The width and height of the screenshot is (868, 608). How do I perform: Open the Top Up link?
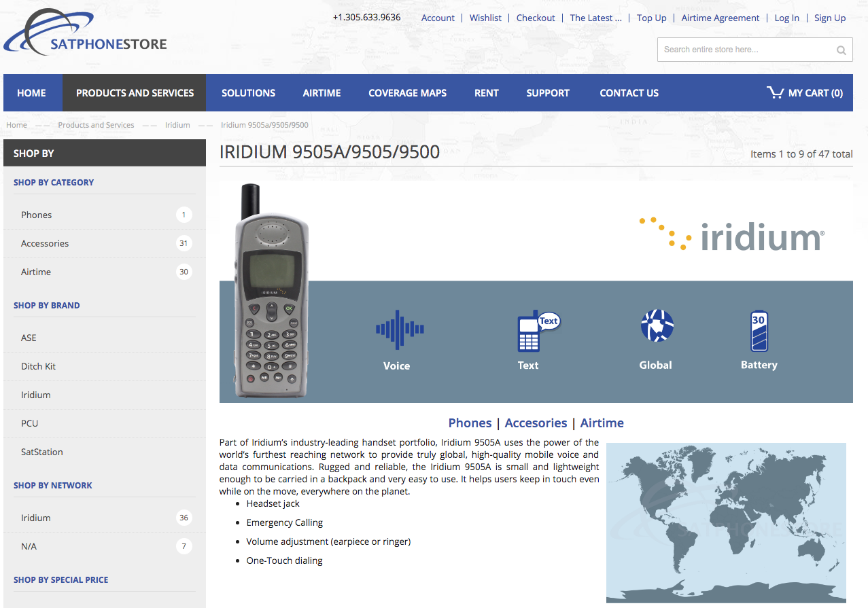pos(652,18)
